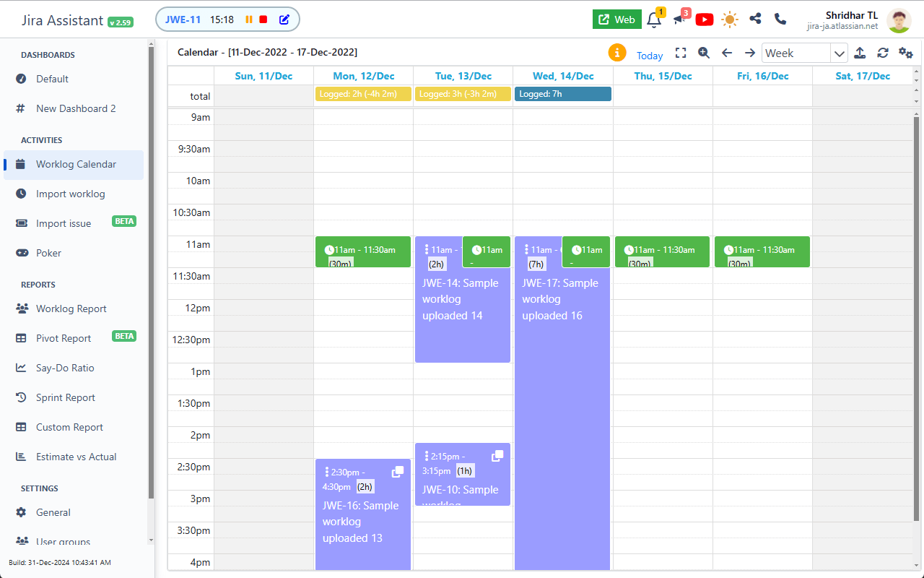Upload worklogs using the upload icon
This screenshot has width=924, height=578.
[x=859, y=53]
